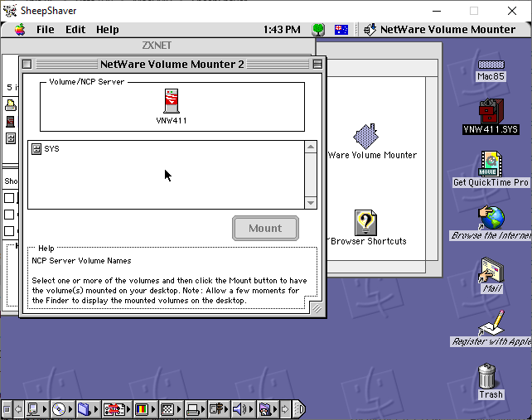Select the VNW411 server icon
The width and height of the screenshot is (532, 420).
pos(172,101)
